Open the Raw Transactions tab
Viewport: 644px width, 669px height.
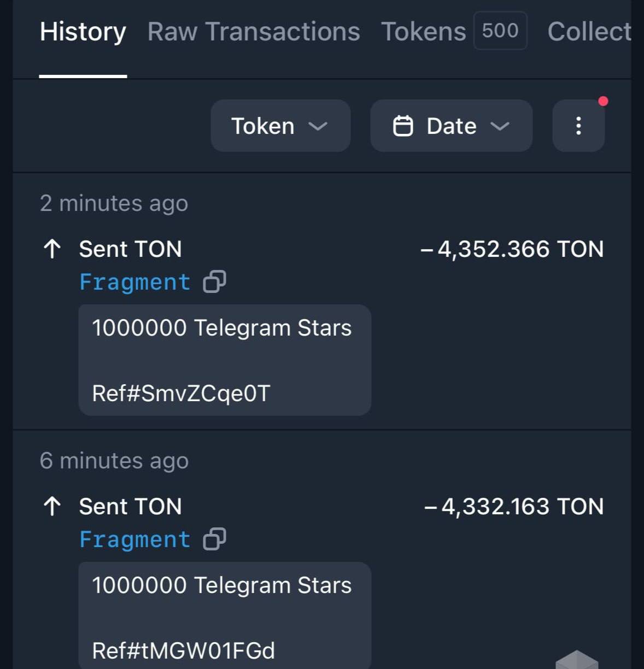coord(254,32)
